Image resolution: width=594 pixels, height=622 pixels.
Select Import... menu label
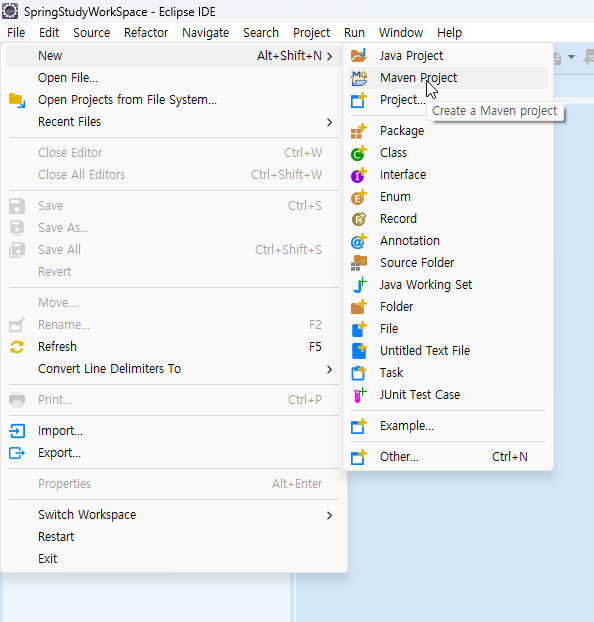coord(60,431)
